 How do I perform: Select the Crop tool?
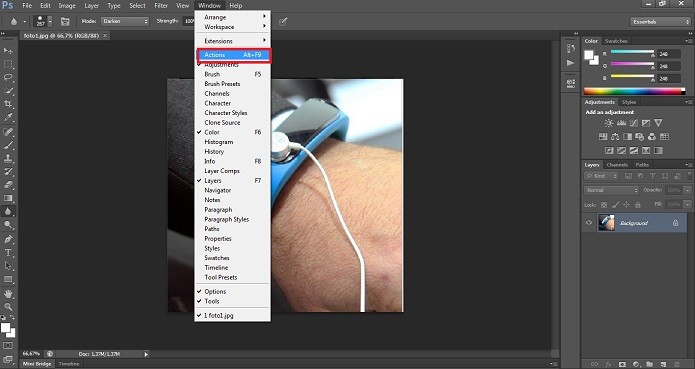tap(8, 104)
